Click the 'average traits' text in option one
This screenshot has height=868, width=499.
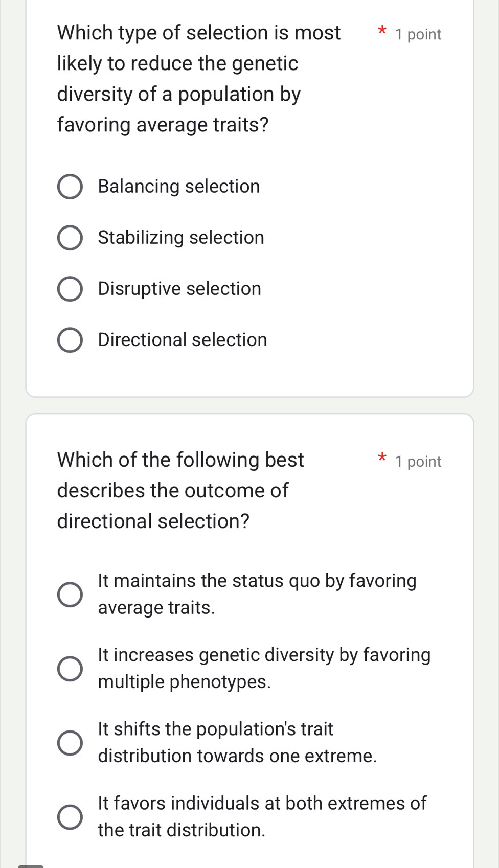tap(155, 607)
